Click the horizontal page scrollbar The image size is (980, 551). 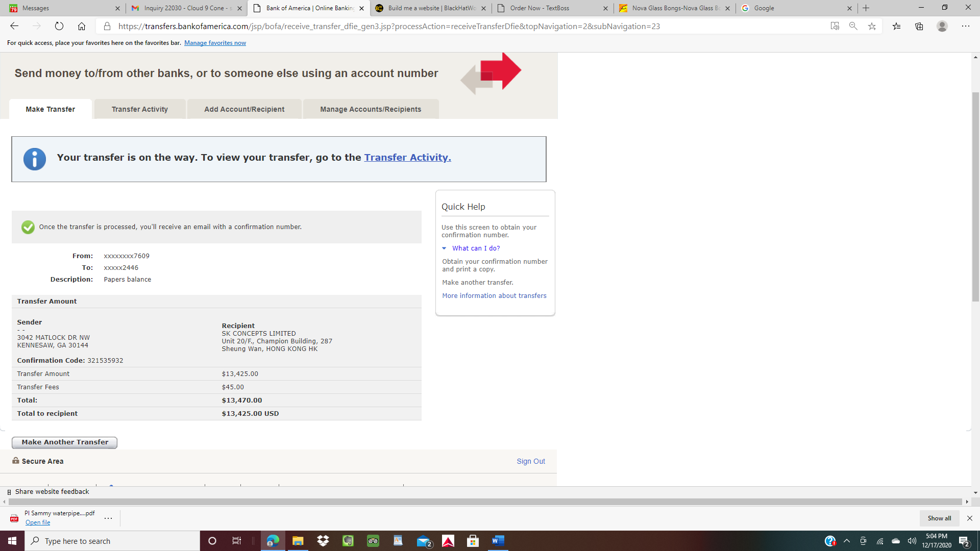point(485,502)
